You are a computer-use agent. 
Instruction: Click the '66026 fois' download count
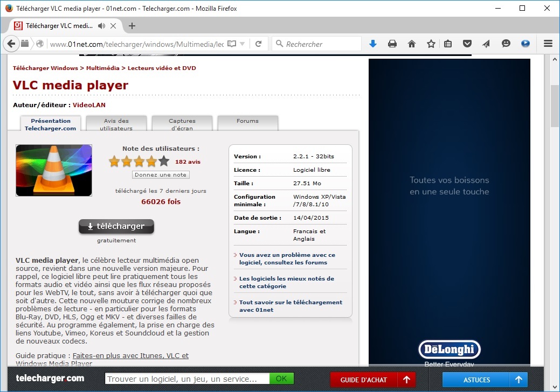(x=161, y=202)
